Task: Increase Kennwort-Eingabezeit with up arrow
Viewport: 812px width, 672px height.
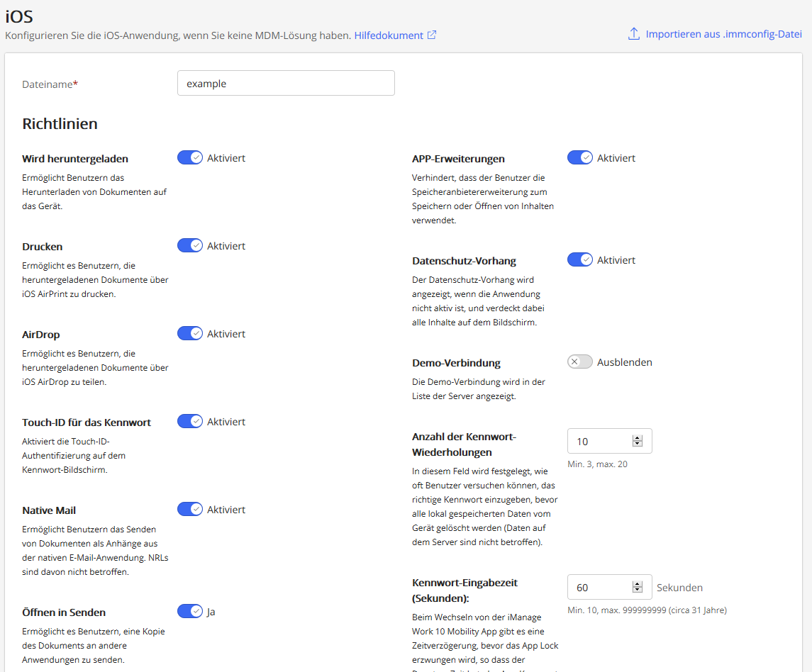Action: [x=638, y=584]
